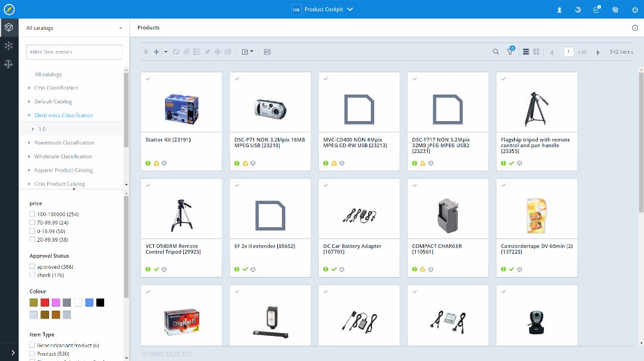Check the check status filter
This screenshot has height=361, width=644.
(x=32, y=275)
